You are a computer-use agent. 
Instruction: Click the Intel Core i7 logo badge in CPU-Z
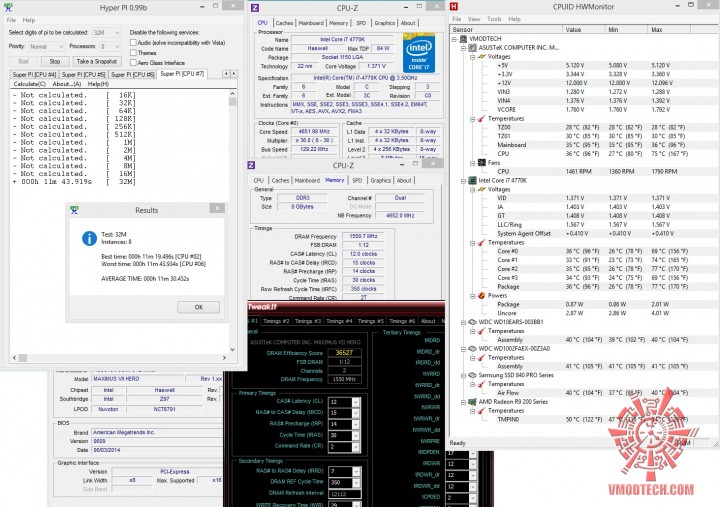[x=419, y=53]
